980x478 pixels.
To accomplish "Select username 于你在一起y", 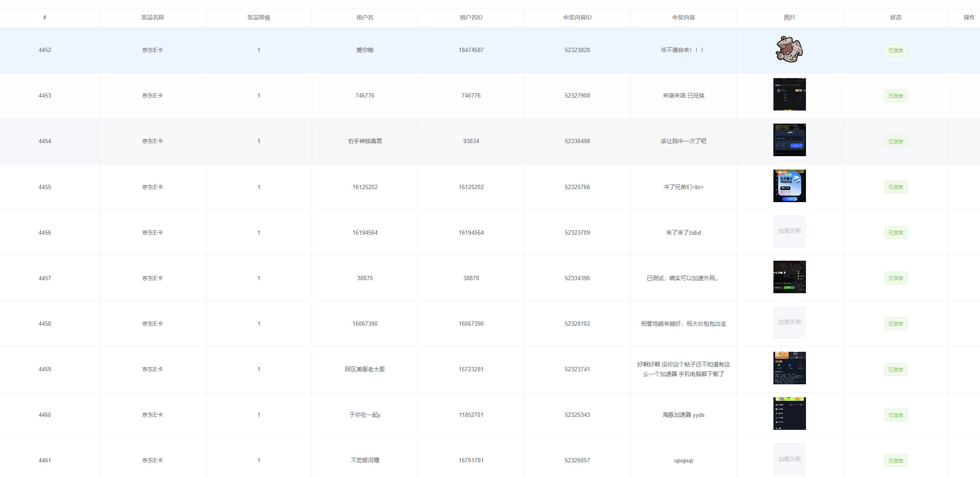I will pyautogui.click(x=365, y=415).
